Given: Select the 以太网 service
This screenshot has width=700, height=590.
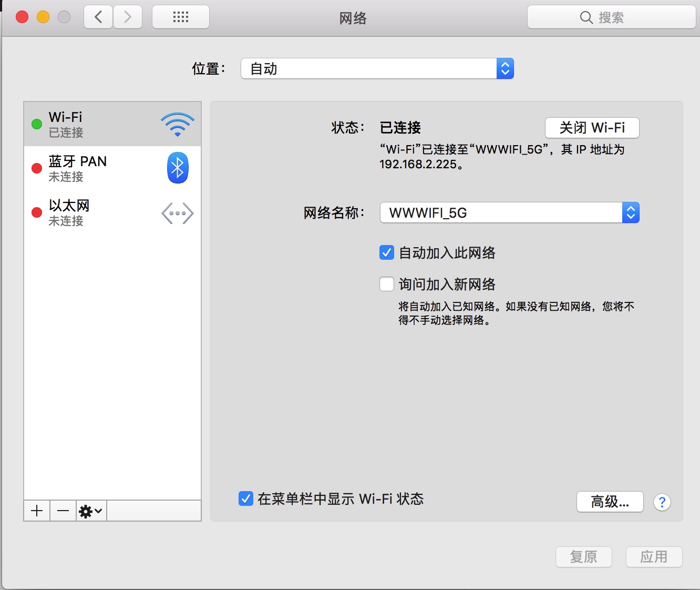Looking at the screenshot, I should pos(112,212).
